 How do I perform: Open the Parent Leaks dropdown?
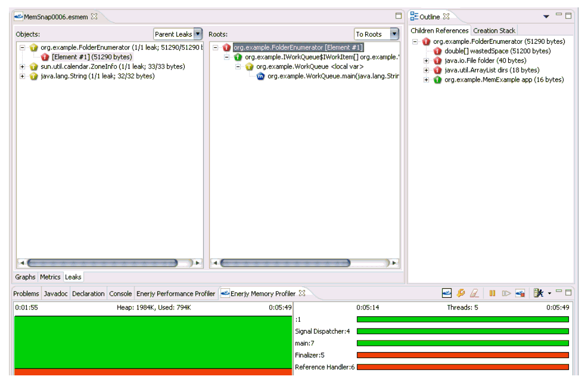(x=198, y=34)
